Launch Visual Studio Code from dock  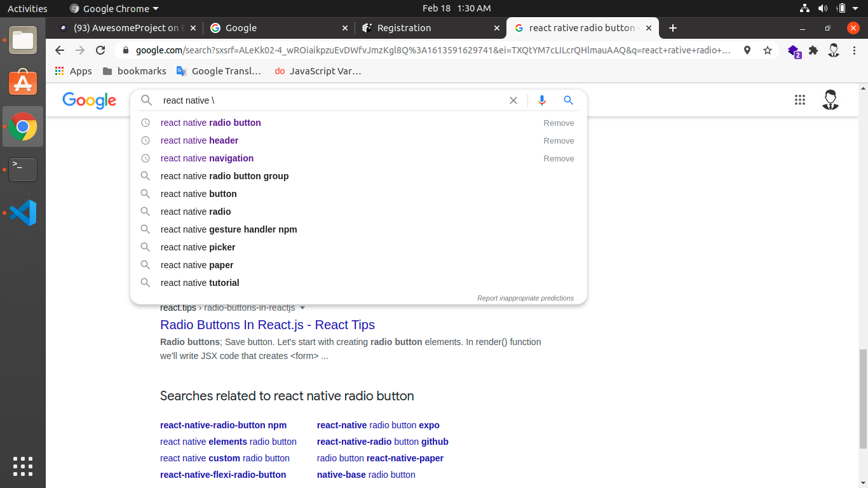click(x=23, y=213)
